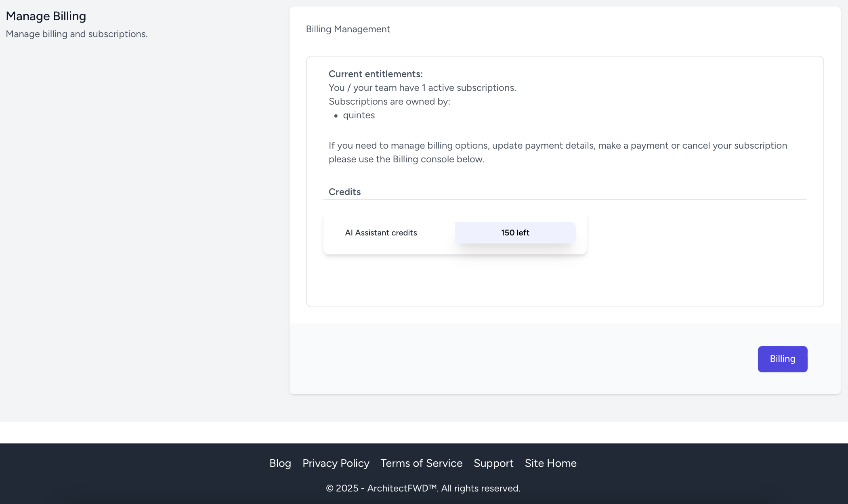The image size is (848, 504).
Task: Click the Billing Management title
Action: click(348, 29)
